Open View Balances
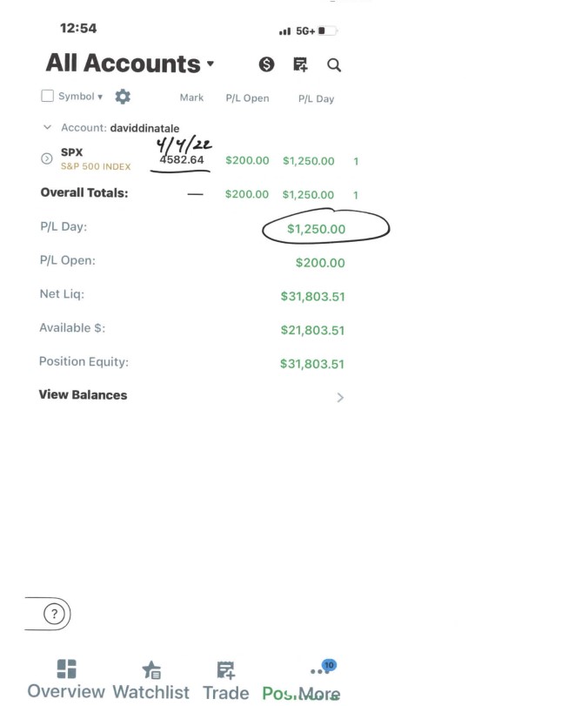Screen dimensions: 588x706 coord(191,395)
